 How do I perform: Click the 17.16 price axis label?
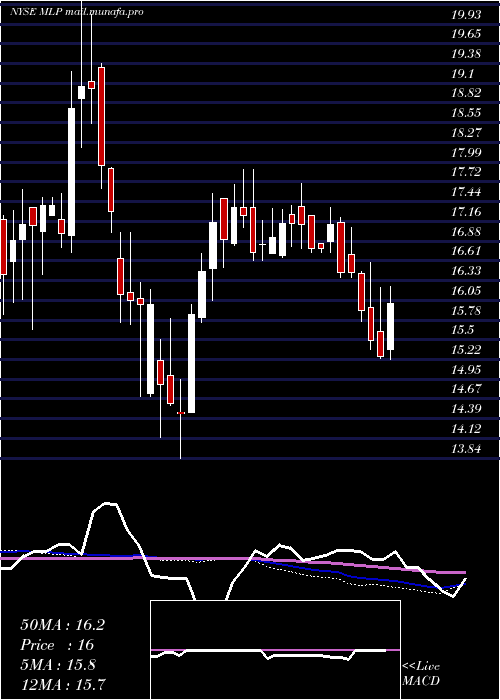pyautogui.click(x=466, y=212)
